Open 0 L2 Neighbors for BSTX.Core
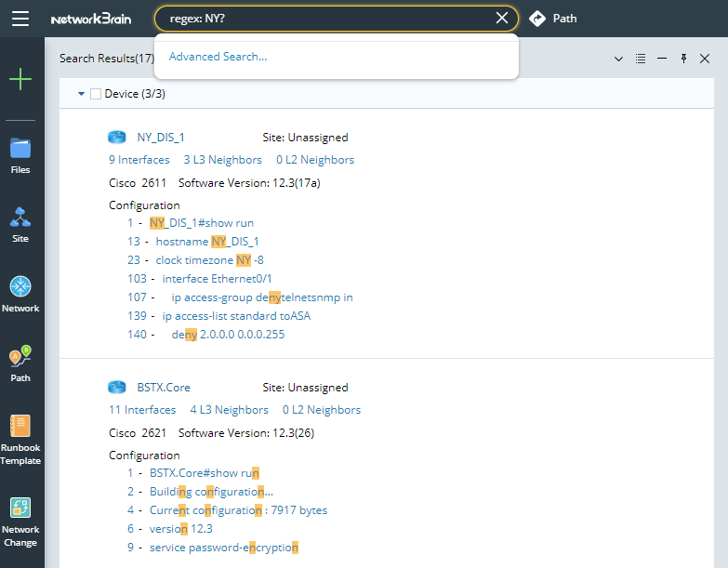The height and width of the screenshot is (568, 728). [322, 410]
